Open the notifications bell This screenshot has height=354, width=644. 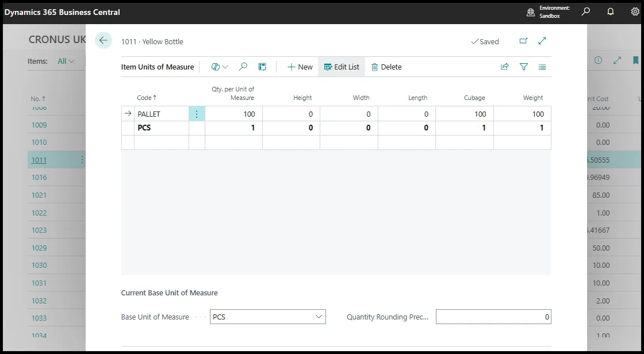tap(611, 12)
